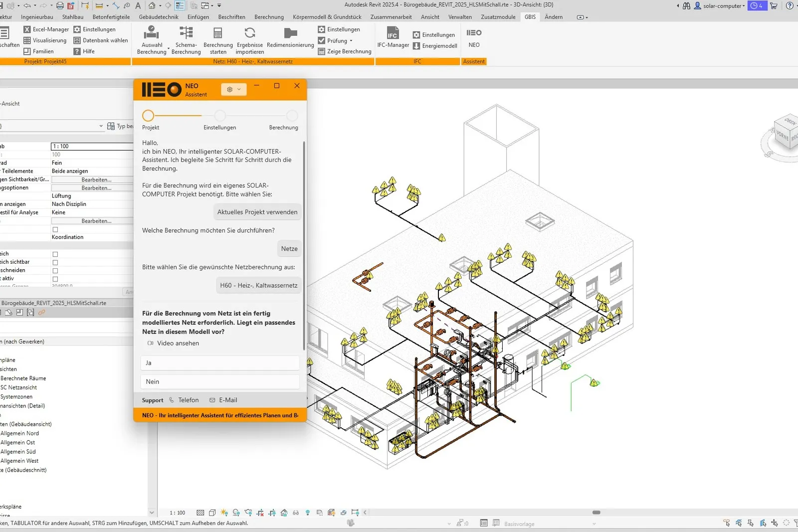This screenshot has height=532, width=798.
Task: Click the print icon in quick access toolbar
Action: 60,5
